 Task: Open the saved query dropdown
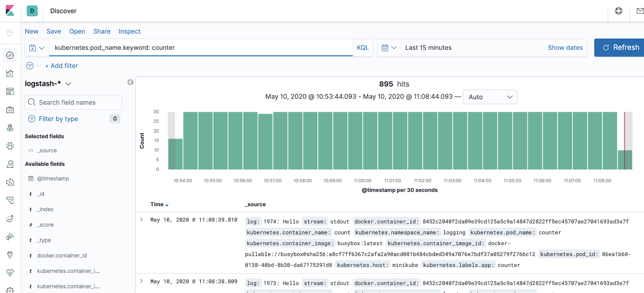pos(37,48)
